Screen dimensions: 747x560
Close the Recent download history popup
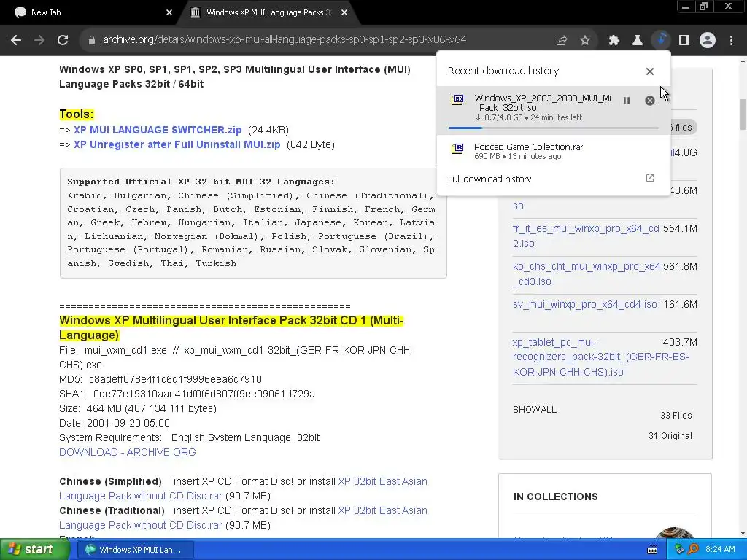[650, 71]
